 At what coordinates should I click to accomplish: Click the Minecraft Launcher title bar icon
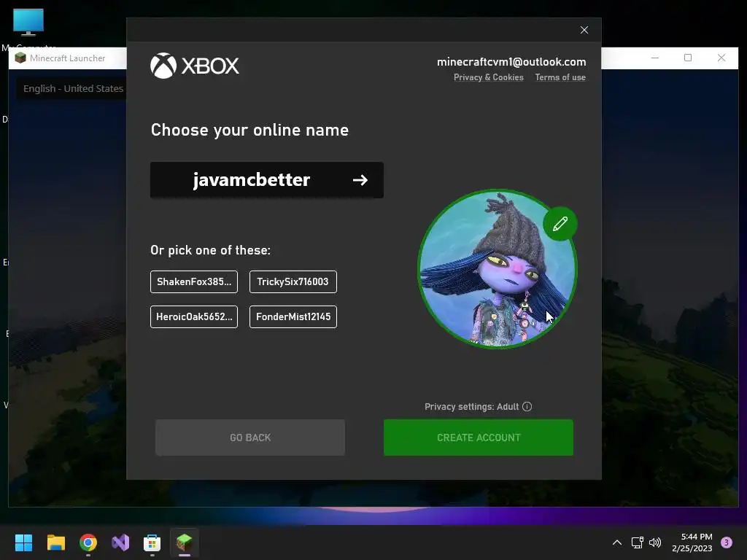coord(20,58)
